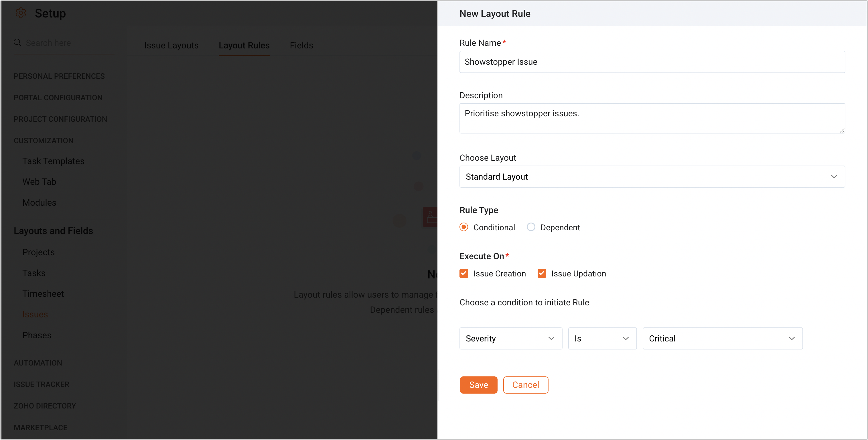The height and width of the screenshot is (440, 868).
Task: Open Automation section
Action: point(38,363)
